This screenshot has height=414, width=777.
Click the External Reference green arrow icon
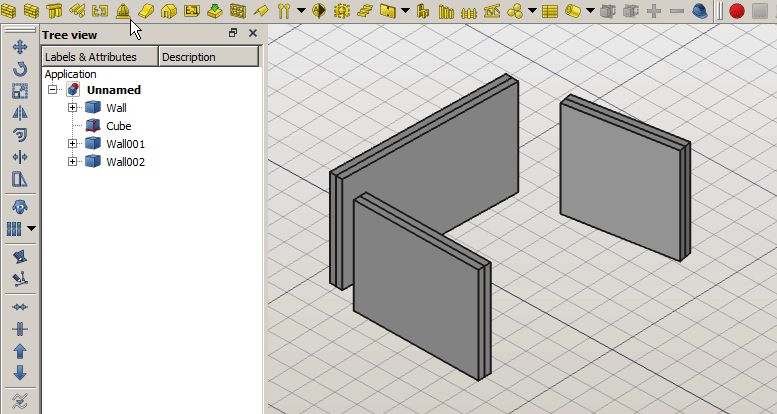215,10
